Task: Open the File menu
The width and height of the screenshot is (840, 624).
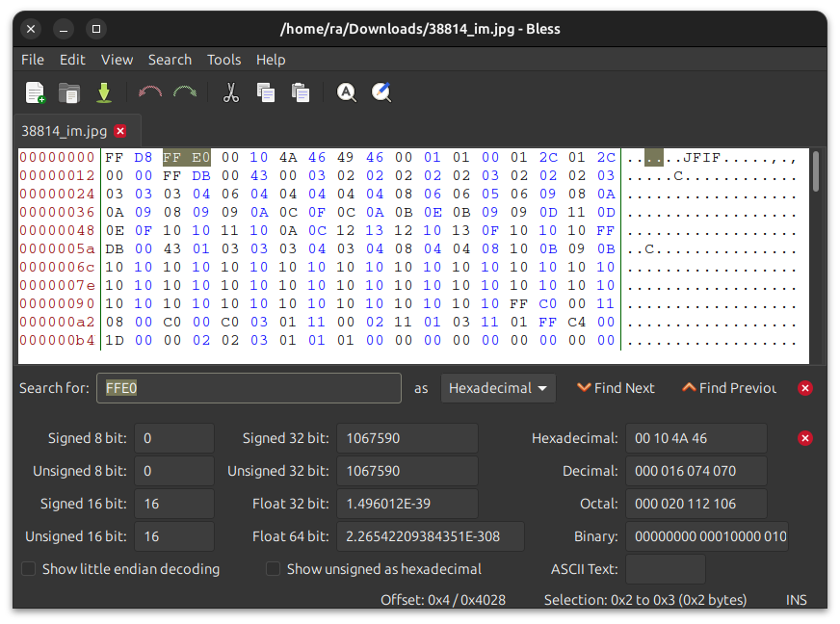Action: pos(33,60)
